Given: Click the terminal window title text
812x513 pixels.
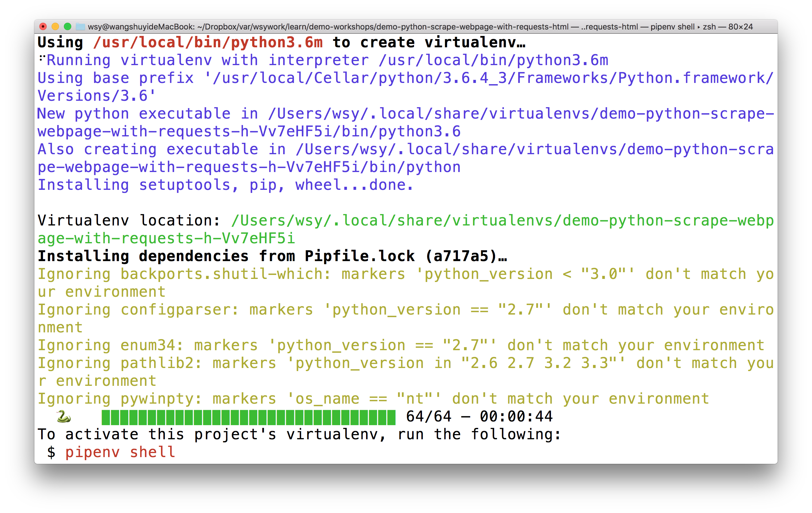Looking at the screenshot, I should [420, 27].
